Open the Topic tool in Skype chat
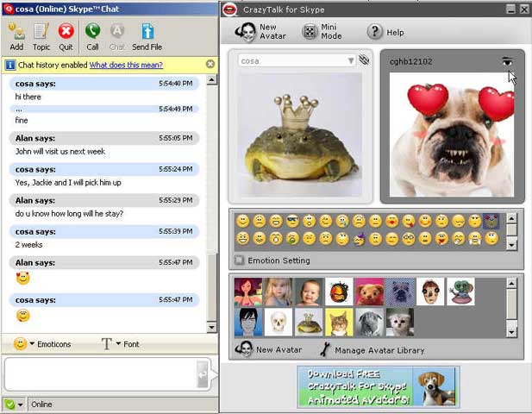Image resolution: width=532 pixels, height=414 pixels. 41,36
